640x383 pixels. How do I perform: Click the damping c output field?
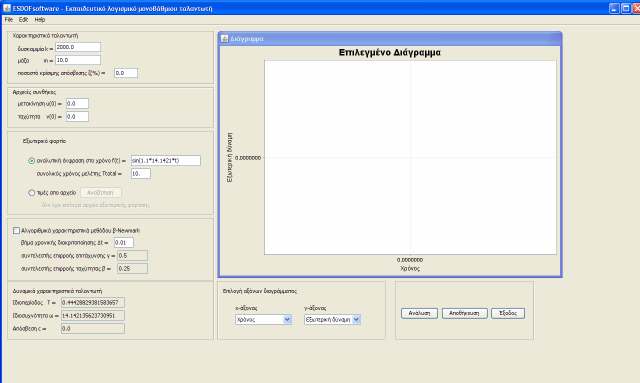coord(93,329)
